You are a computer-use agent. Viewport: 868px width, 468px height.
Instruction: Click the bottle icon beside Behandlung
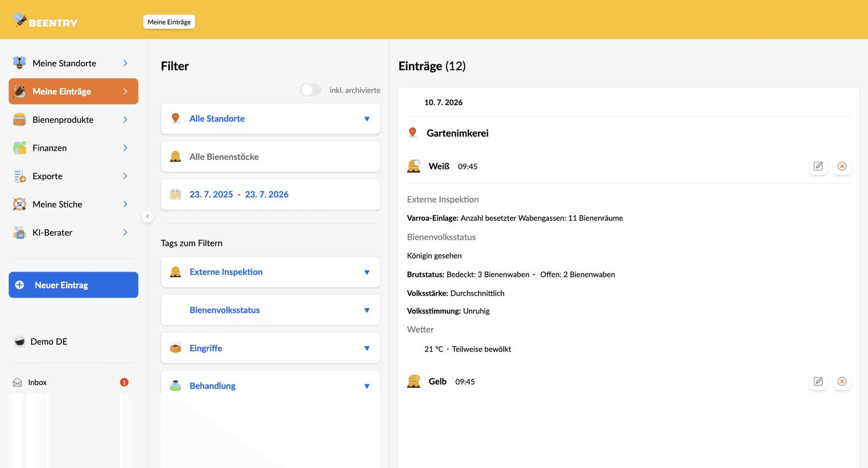[x=175, y=386]
